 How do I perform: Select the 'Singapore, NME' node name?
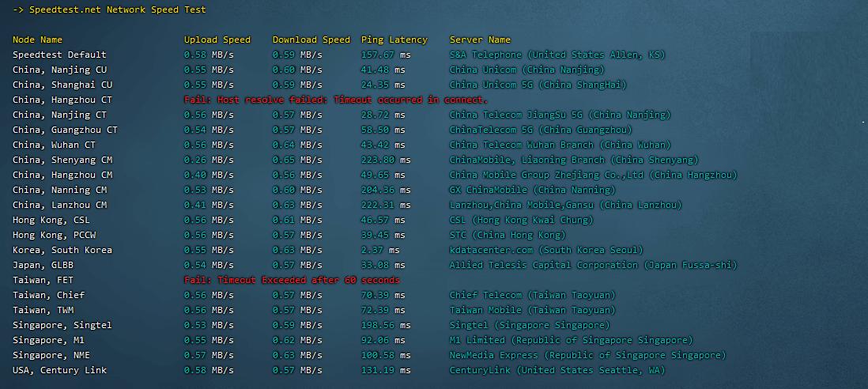[51, 355]
